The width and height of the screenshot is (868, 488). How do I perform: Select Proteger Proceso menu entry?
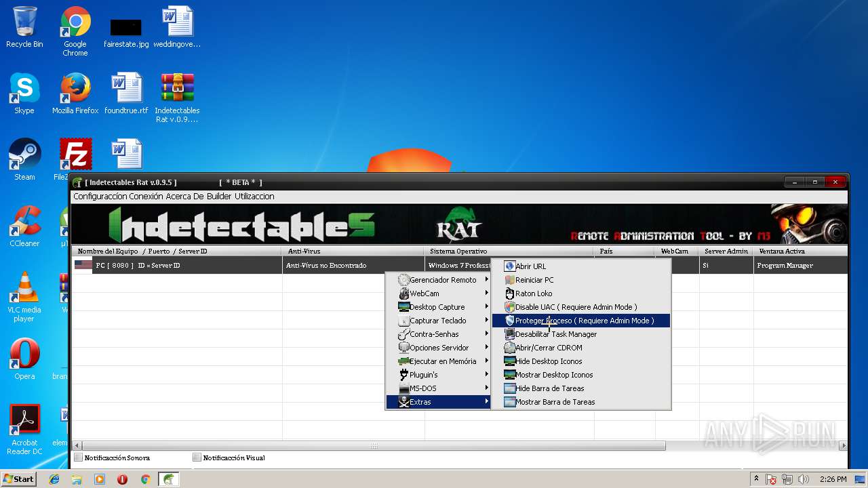(581, 321)
